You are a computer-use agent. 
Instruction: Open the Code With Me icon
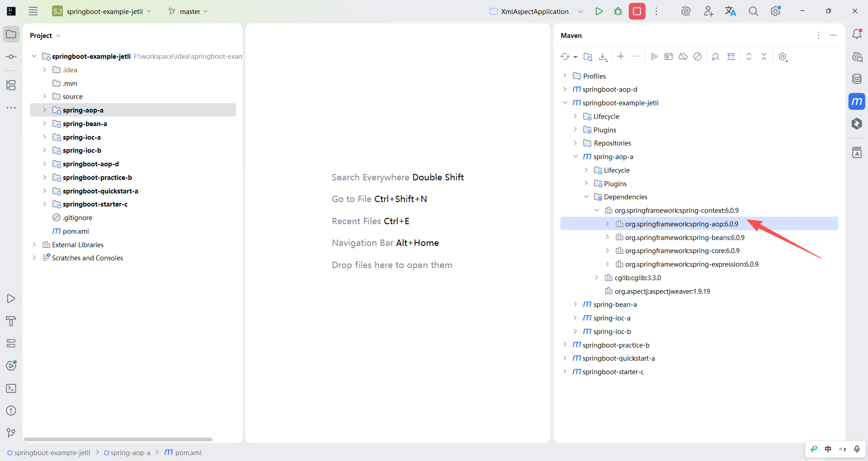(708, 11)
